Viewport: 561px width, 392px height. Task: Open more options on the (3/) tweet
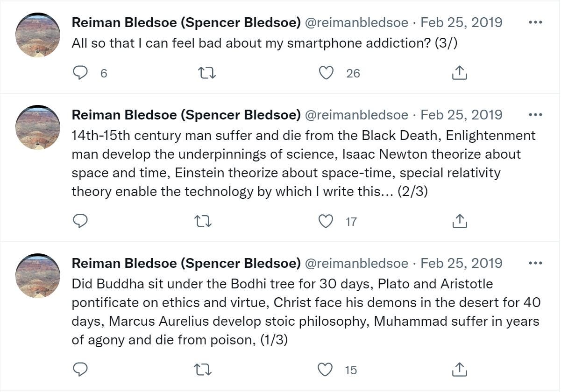(x=535, y=22)
